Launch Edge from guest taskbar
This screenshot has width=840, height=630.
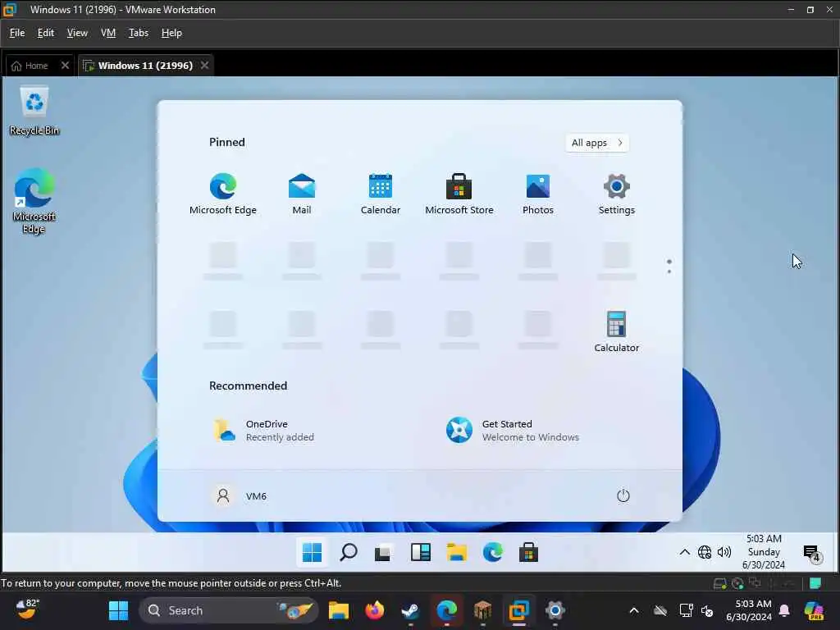tap(492, 552)
